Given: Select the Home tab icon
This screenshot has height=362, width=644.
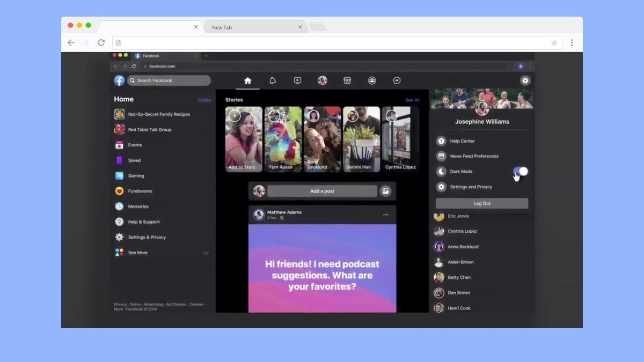Looking at the screenshot, I should pyautogui.click(x=247, y=80).
